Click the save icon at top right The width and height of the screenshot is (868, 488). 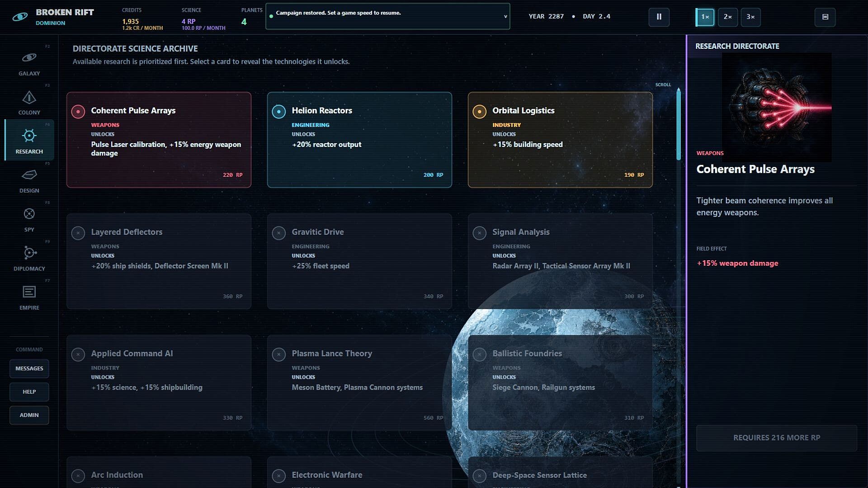[825, 17]
